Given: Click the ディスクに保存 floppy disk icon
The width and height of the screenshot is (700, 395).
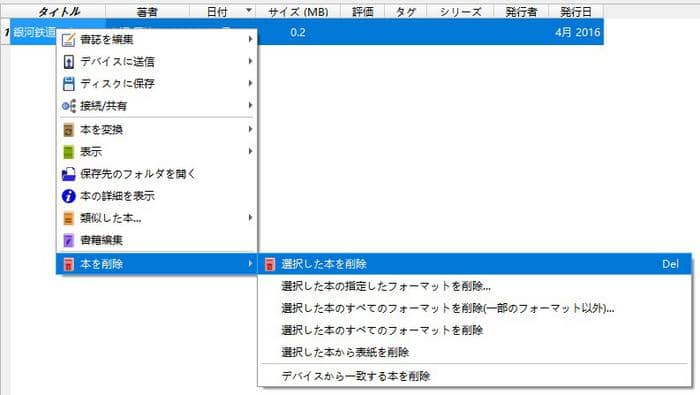Looking at the screenshot, I should coord(68,83).
